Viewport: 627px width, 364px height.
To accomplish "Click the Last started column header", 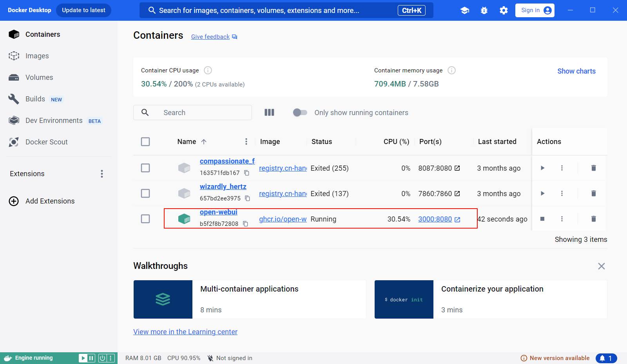I will 497,142.
